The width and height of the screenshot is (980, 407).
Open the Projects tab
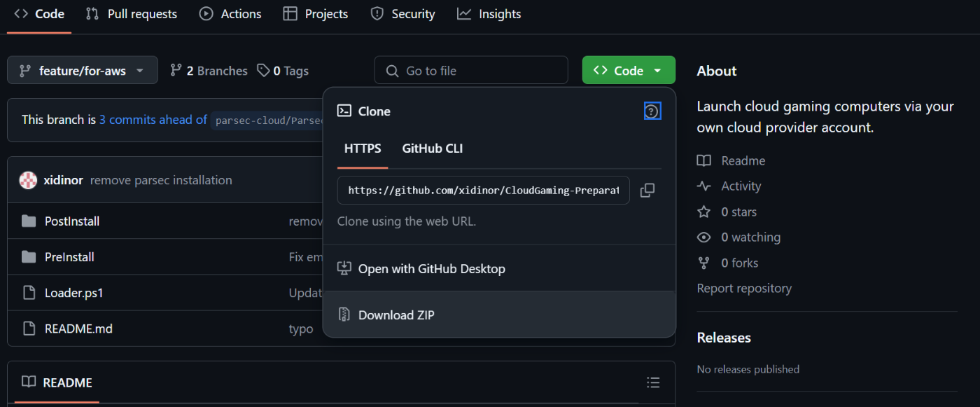tap(316, 14)
